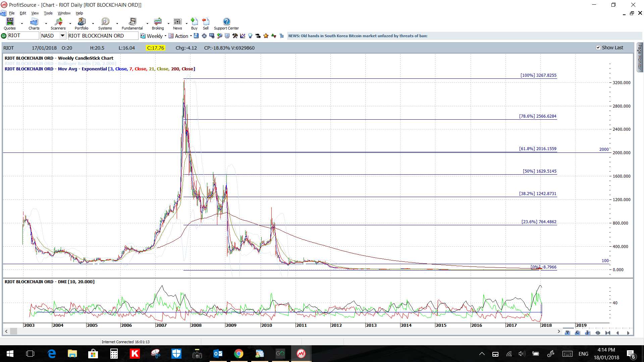Open the Fundamental toolbar icon
644x362 pixels.
point(132,24)
